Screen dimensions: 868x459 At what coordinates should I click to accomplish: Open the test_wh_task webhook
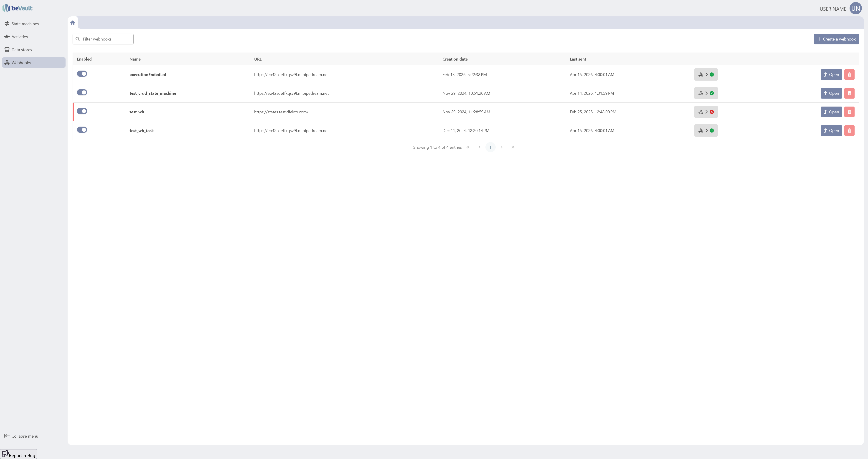(831, 131)
